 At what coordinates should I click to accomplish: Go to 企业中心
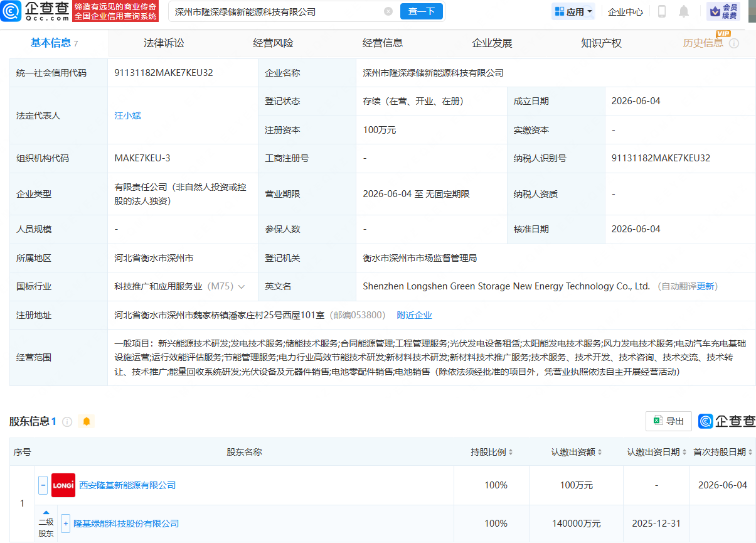(626, 11)
